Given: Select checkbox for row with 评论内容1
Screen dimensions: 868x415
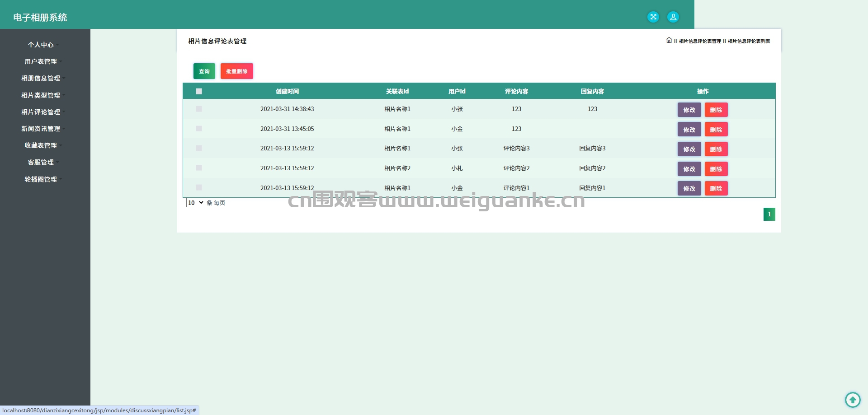Looking at the screenshot, I should pos(199,187).
